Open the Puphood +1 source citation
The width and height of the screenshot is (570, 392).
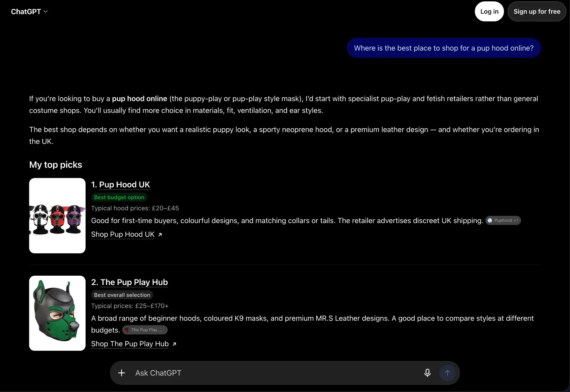click(503, 220)
